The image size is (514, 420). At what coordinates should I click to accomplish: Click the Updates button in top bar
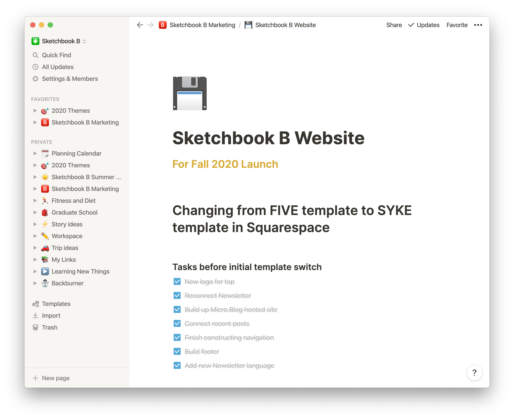(423, 25)
